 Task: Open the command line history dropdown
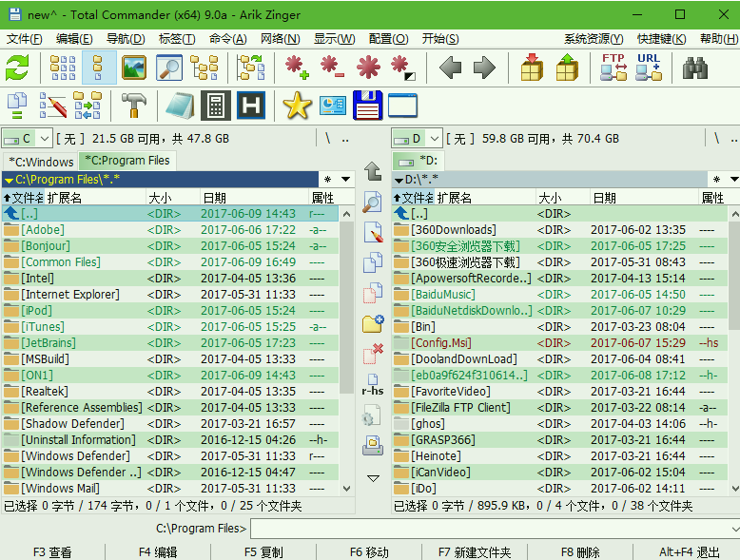point(735,529)
